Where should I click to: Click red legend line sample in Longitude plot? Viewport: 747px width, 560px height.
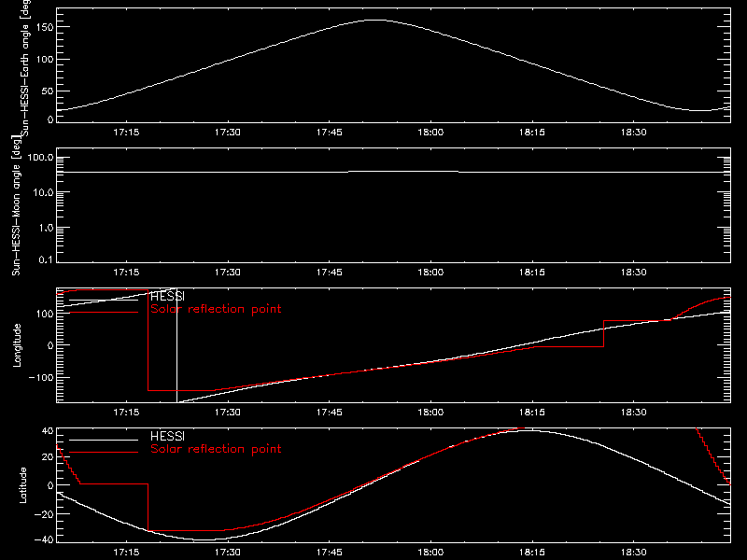104,313
